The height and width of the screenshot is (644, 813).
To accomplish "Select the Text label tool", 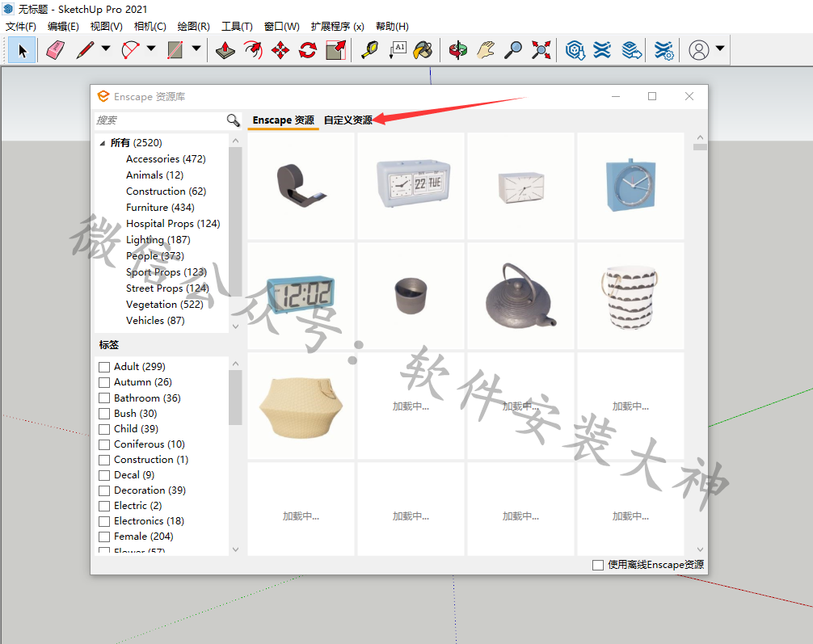I will [398, 50].
